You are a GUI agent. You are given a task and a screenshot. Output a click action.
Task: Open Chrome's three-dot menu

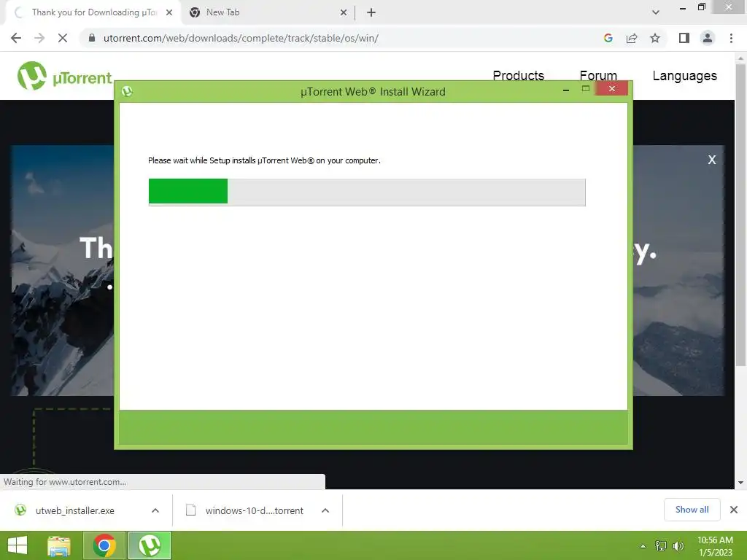point(731,38)
